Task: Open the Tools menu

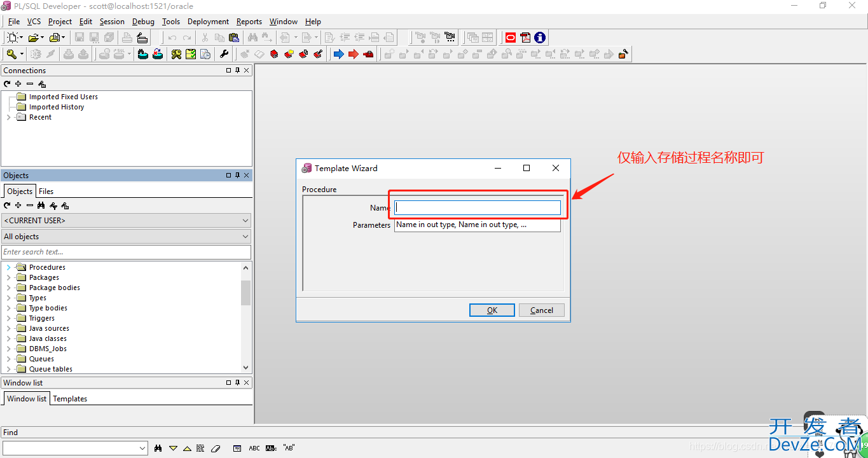Action: (171, 22)
